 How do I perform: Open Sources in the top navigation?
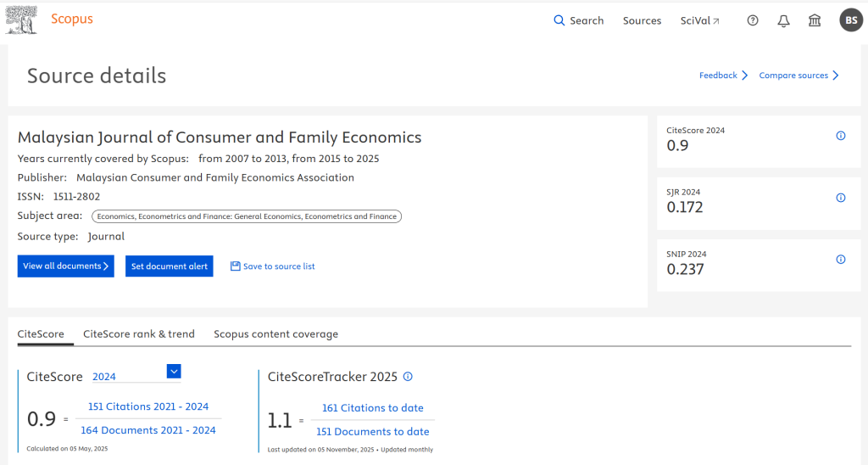642,20
